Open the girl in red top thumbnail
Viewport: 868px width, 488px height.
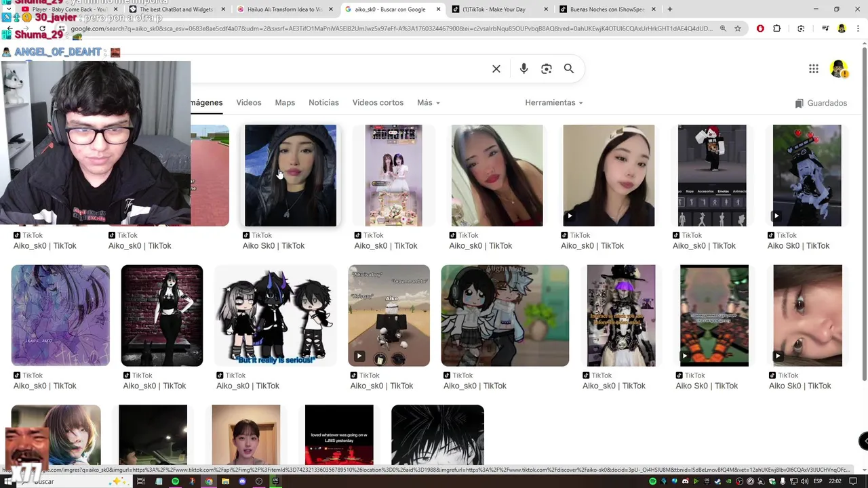point(497,176)
